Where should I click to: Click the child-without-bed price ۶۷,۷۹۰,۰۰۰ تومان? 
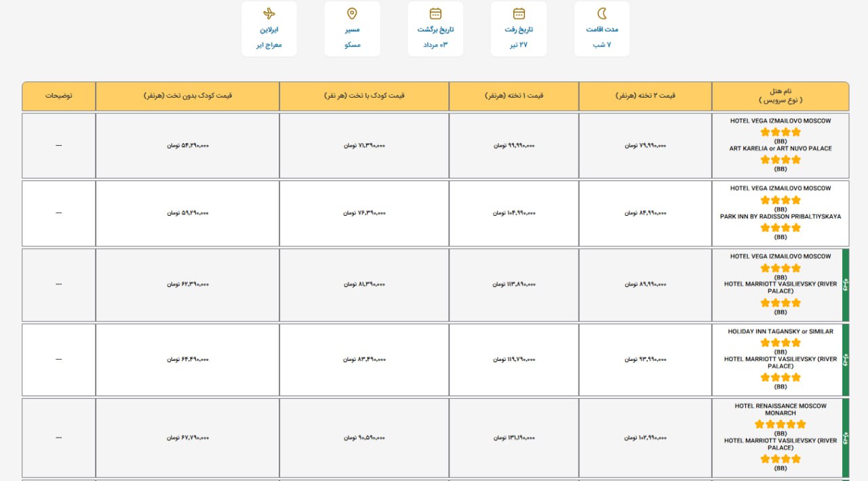point(188,438)
